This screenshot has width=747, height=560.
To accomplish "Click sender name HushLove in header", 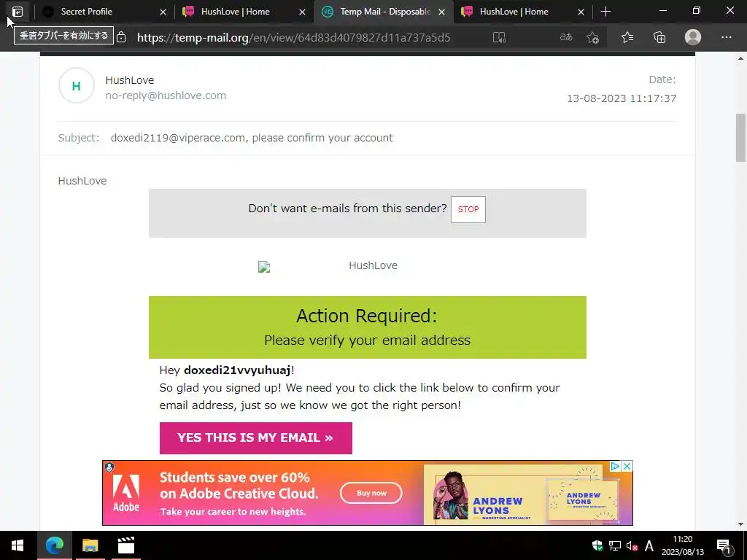I will pos(130,80).
